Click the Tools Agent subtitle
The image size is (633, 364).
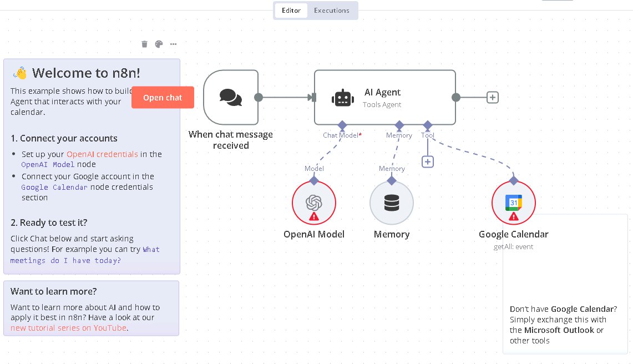click(382, 105)
